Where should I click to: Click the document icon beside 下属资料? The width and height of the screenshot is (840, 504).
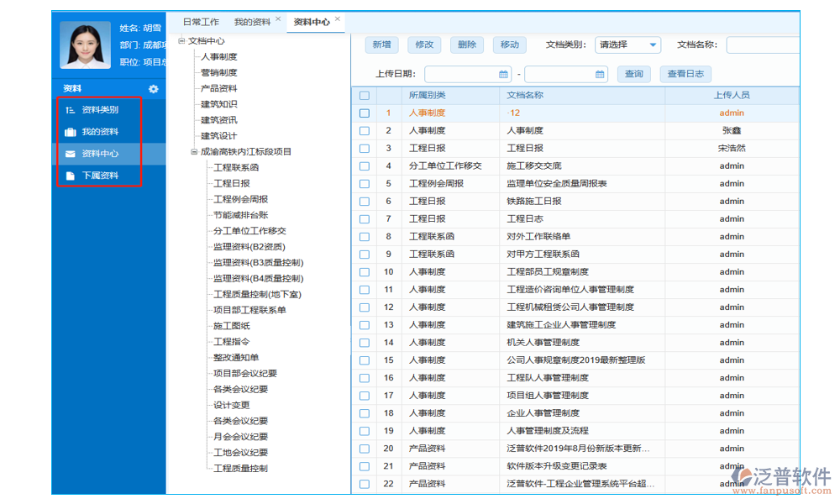[x=71, y=176]
